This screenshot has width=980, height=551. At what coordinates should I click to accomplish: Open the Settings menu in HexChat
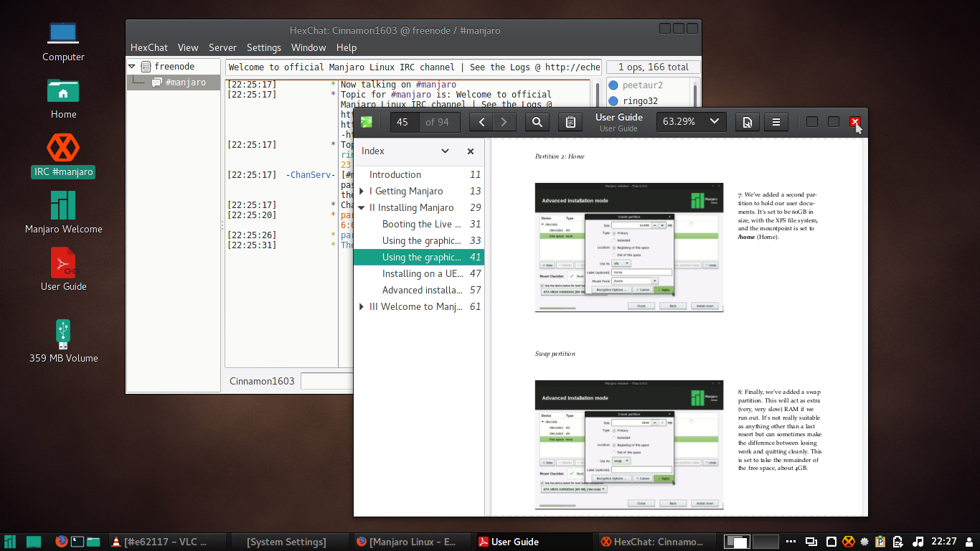click(x=264, y=47)
